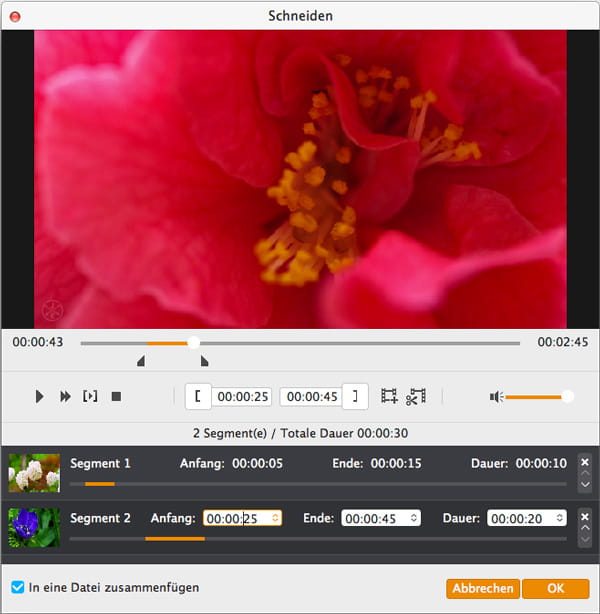The height and width of the screenshot is (614, 600).
Task: Select the Segment 1 flower thumbnail
Action: 34,472
